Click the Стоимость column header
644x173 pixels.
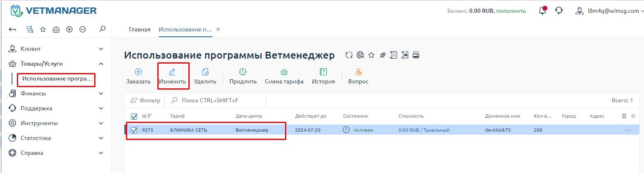[411, 116]
